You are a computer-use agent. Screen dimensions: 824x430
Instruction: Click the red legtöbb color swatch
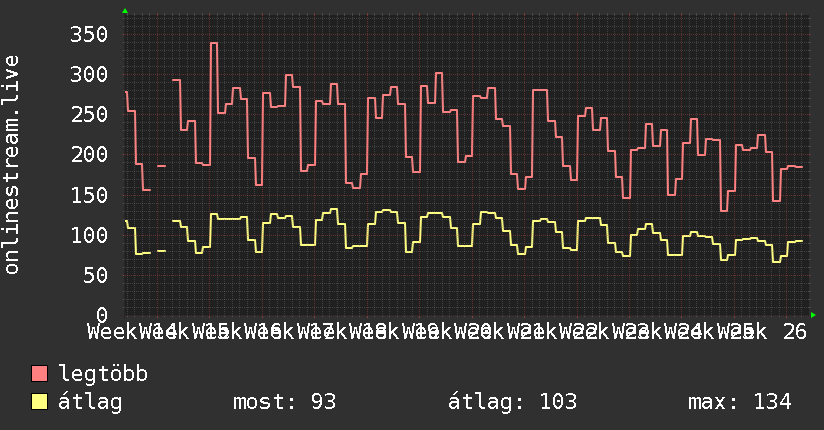(39, 374)
